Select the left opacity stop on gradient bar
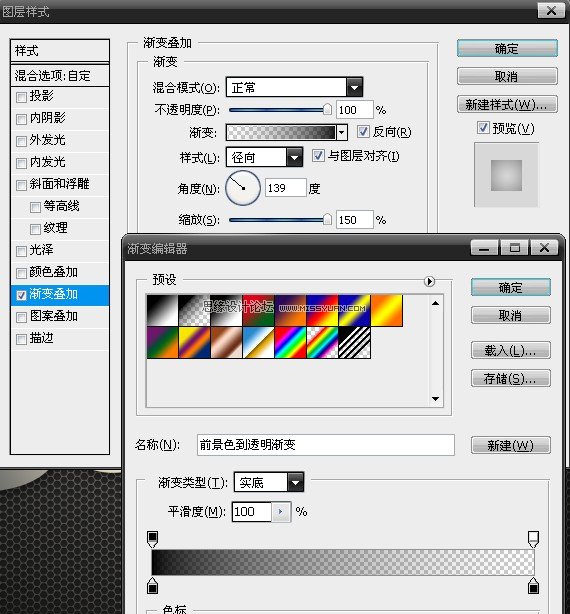 152,539
